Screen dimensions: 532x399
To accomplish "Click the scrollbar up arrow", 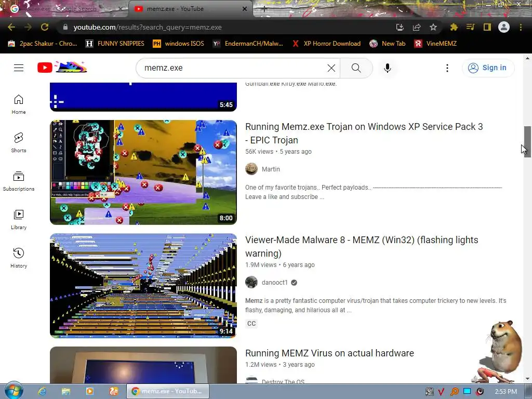I will pos(527,58).
